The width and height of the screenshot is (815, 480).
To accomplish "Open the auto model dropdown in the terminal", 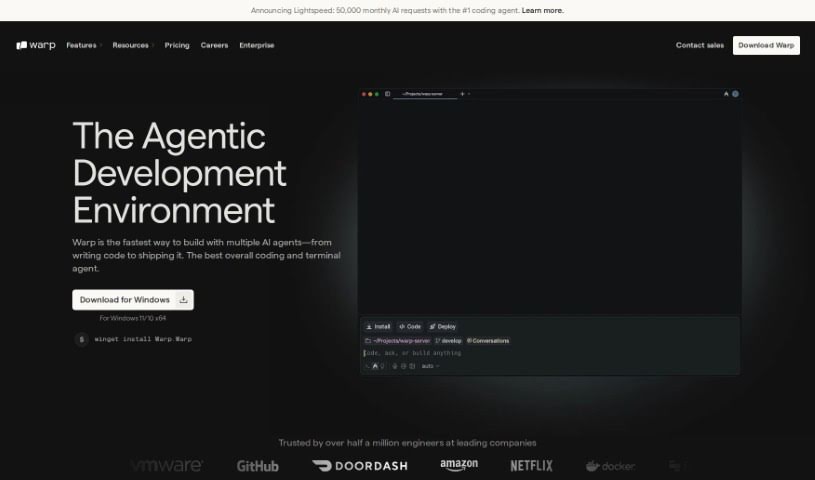I will point(430,366).
